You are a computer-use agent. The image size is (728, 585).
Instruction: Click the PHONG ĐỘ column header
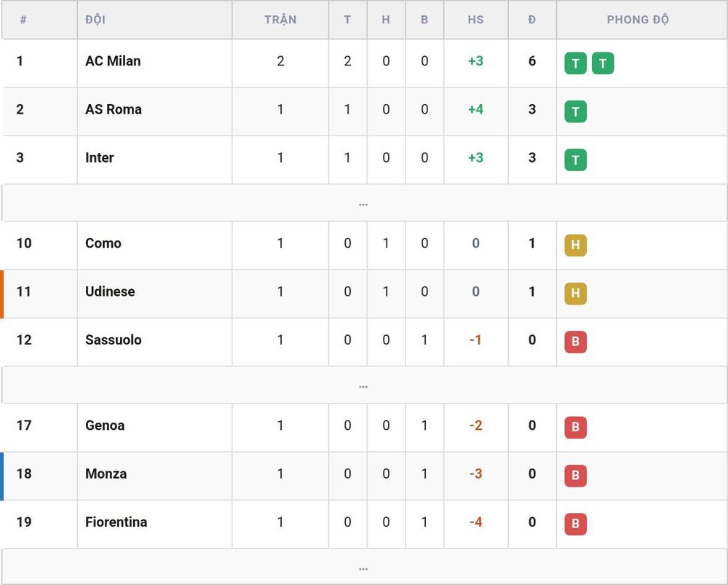point(638,20)
